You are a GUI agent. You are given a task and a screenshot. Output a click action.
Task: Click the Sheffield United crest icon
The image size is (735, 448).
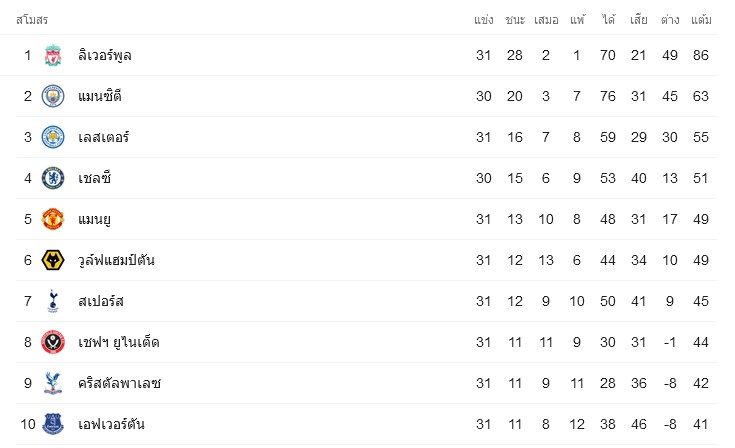coord(53,342)
